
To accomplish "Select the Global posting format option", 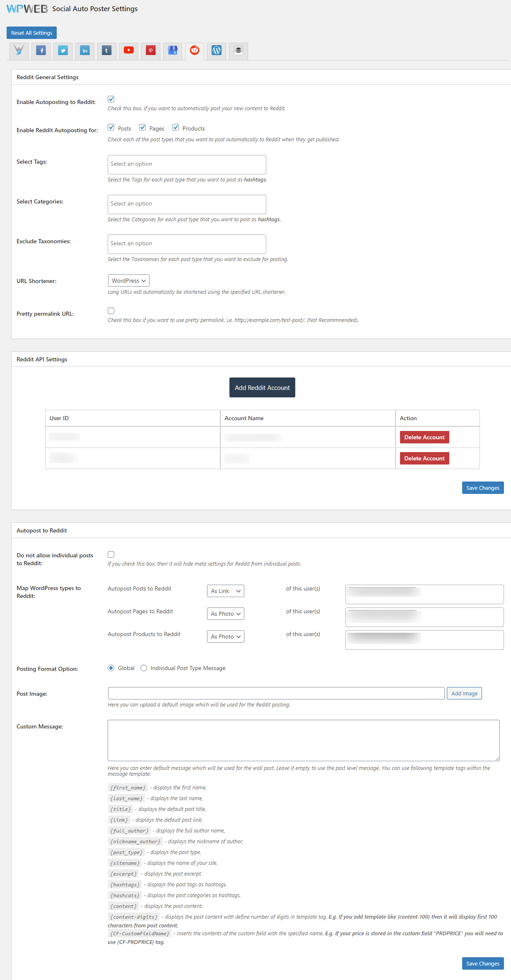I will click(111, 668).
